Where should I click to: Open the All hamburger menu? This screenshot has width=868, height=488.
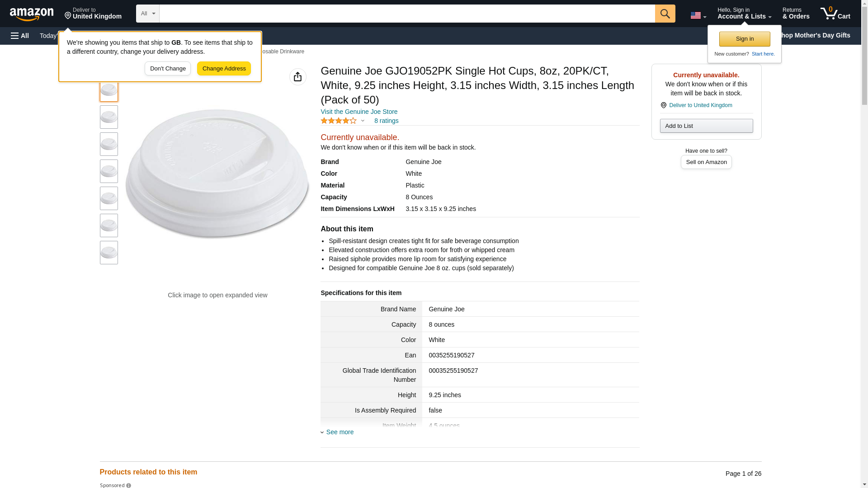point(20,36)
